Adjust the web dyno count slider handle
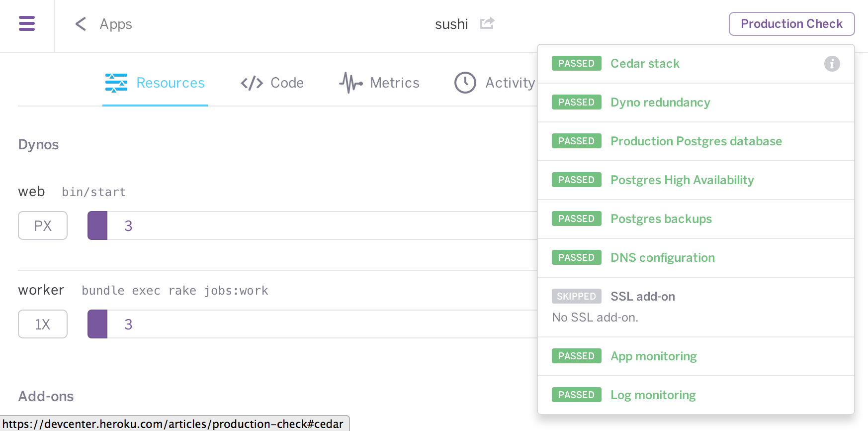Viewport: 868px width, 431px height. tap(97, 225)
